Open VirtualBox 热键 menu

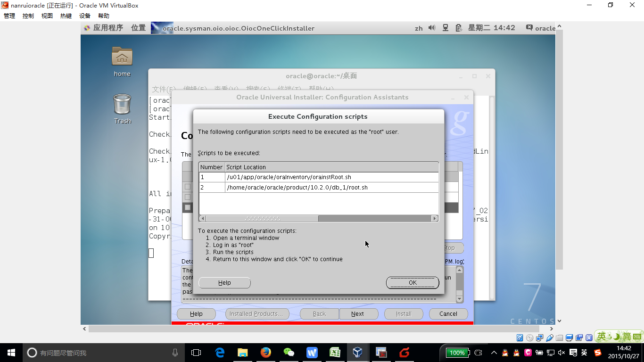coord(66,16)
